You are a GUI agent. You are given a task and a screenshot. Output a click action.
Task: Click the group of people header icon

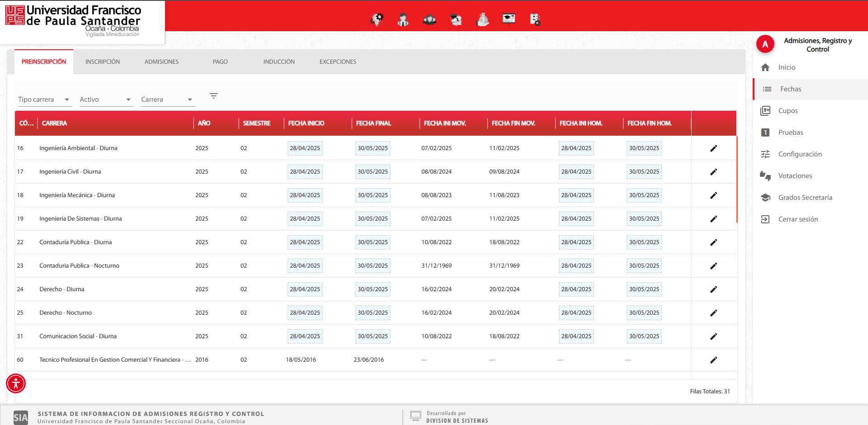pos(429,19)
